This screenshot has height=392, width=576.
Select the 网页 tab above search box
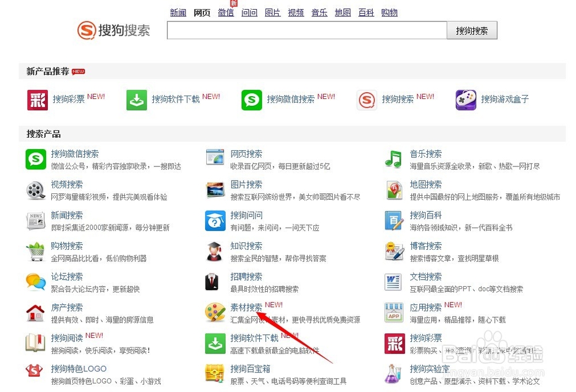202,13
